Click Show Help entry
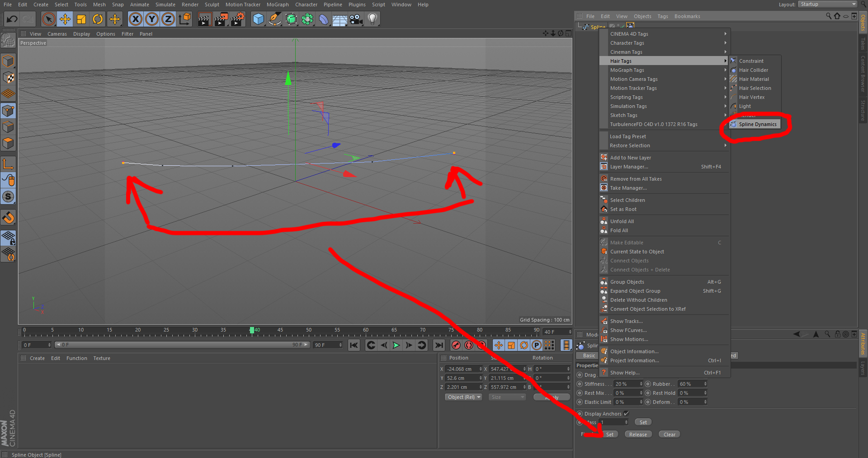The height and width of the screenshot is (458, 868). [x=664, y=373]
